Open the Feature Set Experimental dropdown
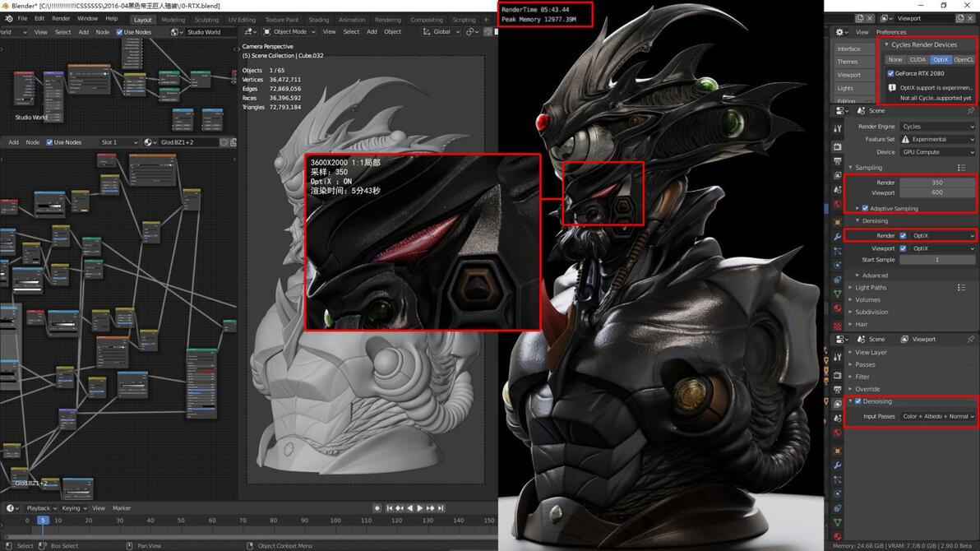The width and height of the screenshot is (980, 551). pyautogui.click(x=937, y=140)
